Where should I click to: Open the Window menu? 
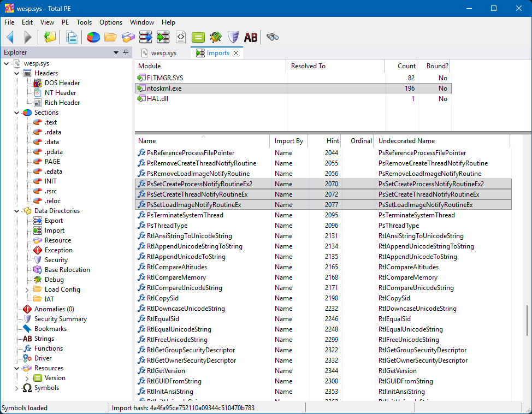pos(142,22)
